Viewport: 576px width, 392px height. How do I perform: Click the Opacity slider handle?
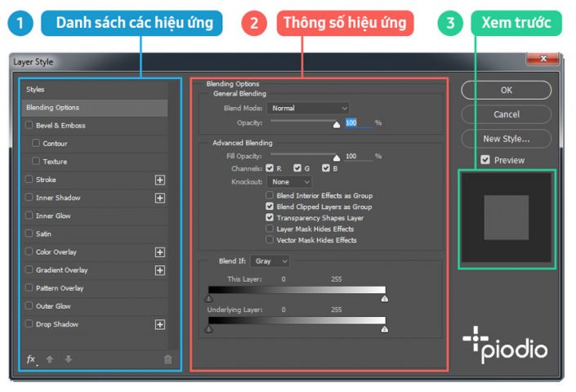(x=337, y=125)
